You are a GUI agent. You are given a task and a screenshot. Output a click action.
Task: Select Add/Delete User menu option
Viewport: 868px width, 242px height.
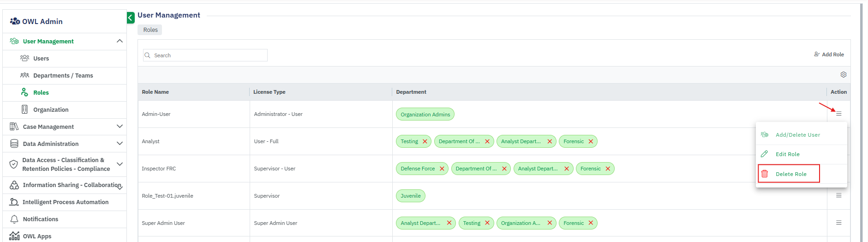[797, 135]
